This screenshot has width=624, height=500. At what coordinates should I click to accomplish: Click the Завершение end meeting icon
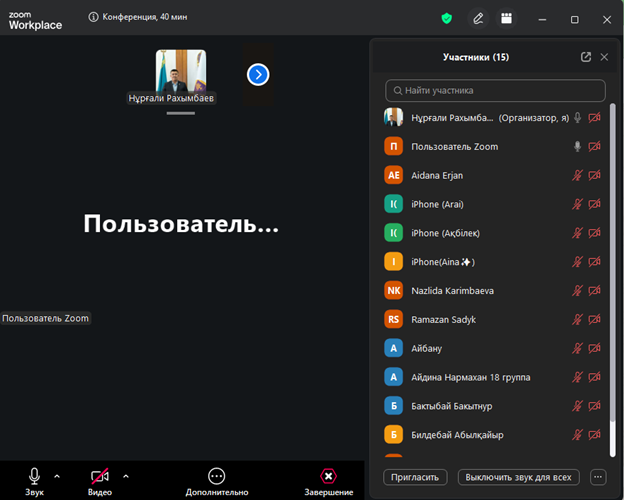pos(328,476)
